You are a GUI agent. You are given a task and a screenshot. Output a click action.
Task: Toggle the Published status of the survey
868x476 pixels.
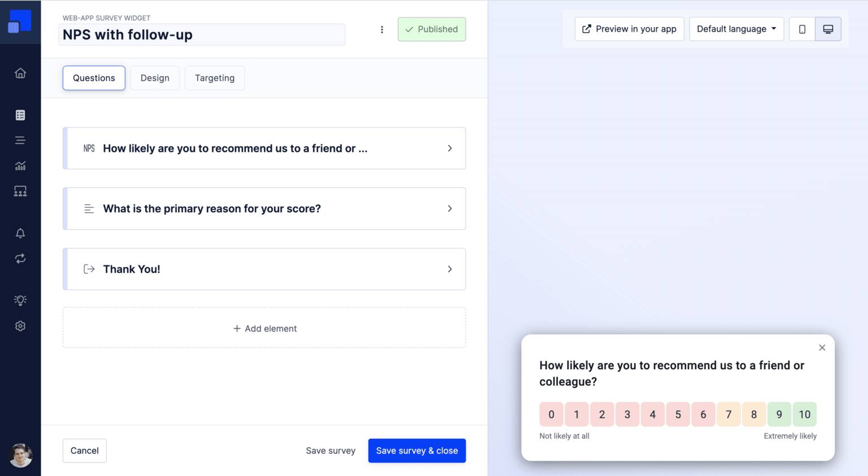[432, 29]
